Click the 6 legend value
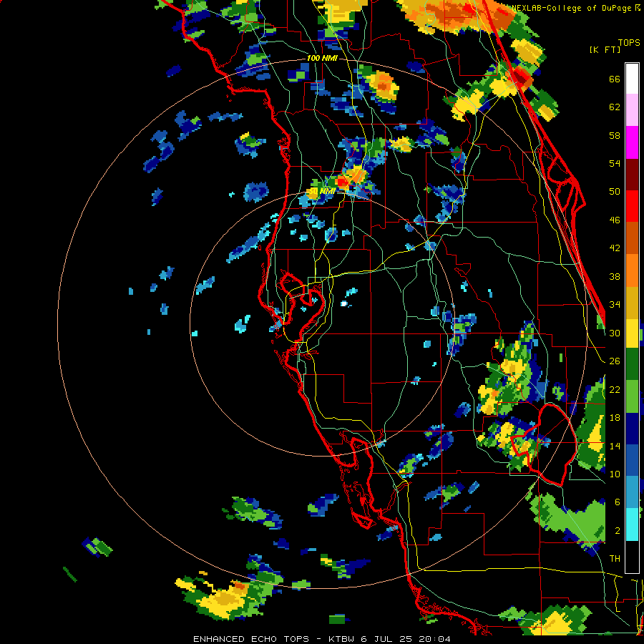The image size is (644, 644). 618,502
